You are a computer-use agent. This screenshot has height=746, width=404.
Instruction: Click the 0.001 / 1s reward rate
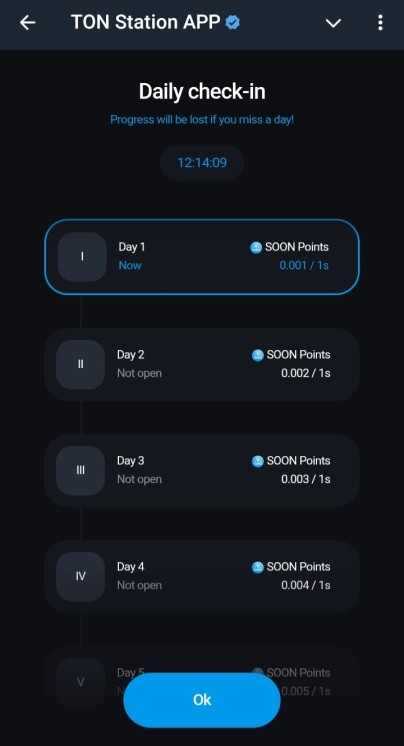click(304, 265)
